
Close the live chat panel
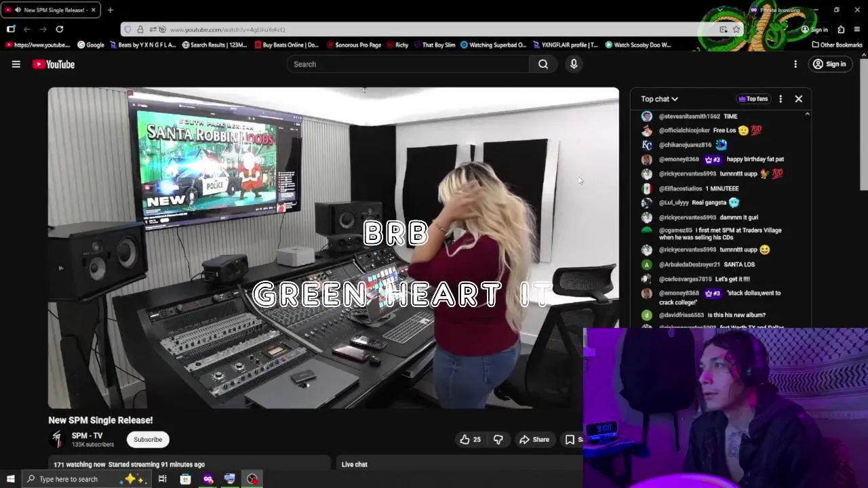[x=798, y=99]
